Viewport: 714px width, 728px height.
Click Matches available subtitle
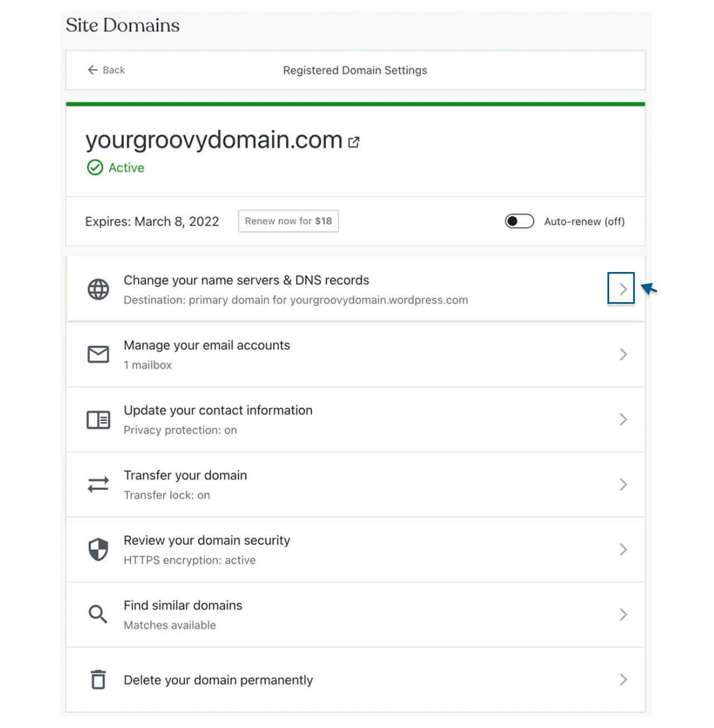[170, 625]
